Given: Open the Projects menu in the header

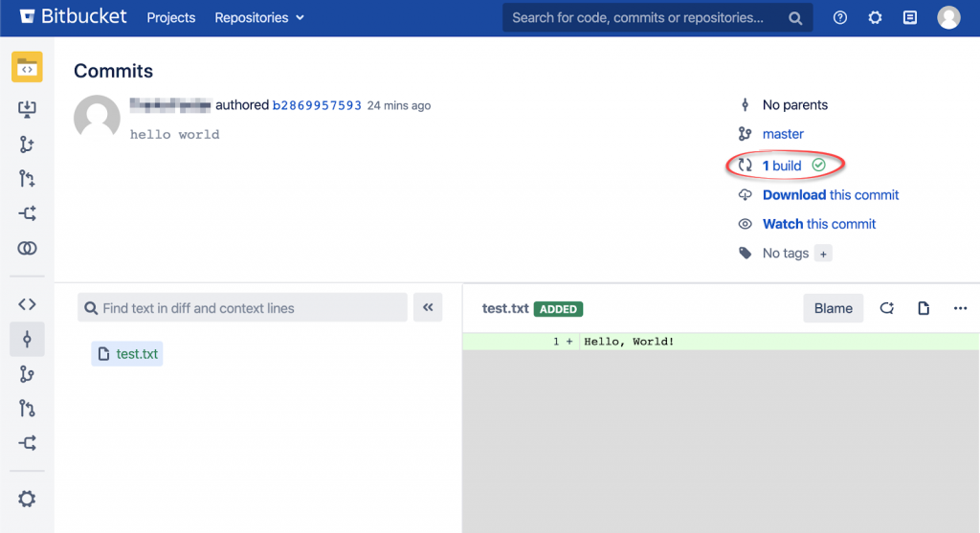Looking at the screenshot, I should pyautogui.click(x=170, y=17).
